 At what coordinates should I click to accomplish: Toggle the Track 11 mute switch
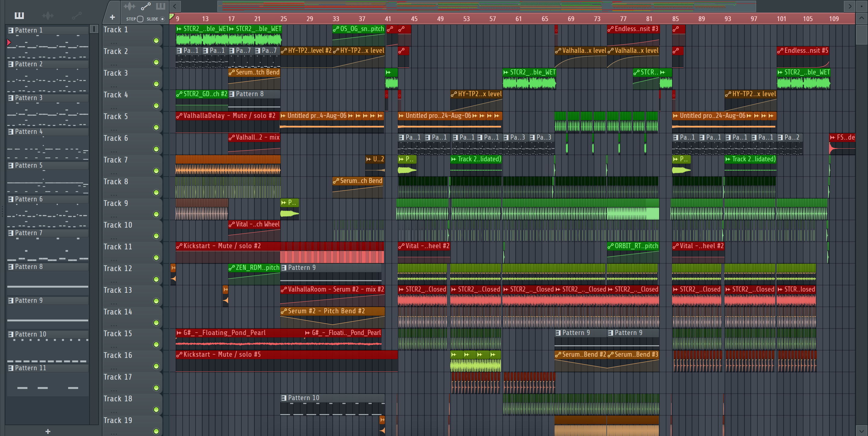156,258
